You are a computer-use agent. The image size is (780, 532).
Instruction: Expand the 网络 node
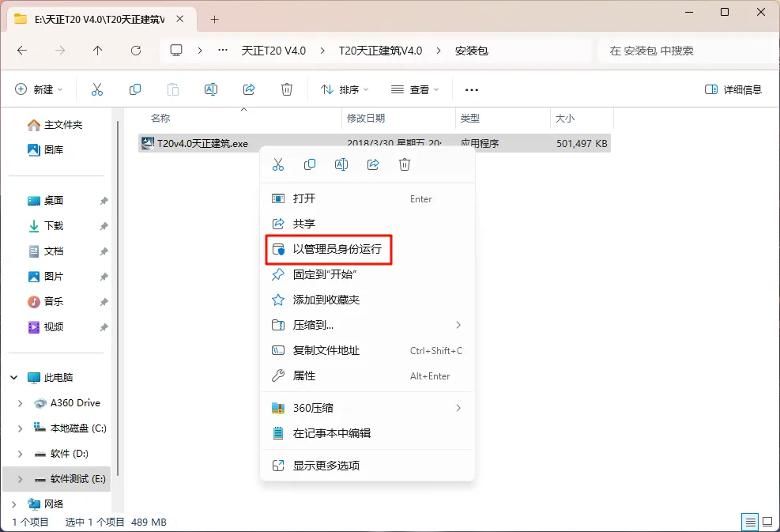point(14,504)
